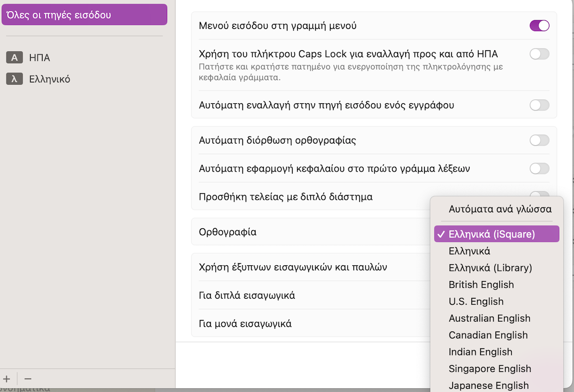Screen dimensions: 574x392
Task: Select U.S. English spelling language
Action: point(476,302)
